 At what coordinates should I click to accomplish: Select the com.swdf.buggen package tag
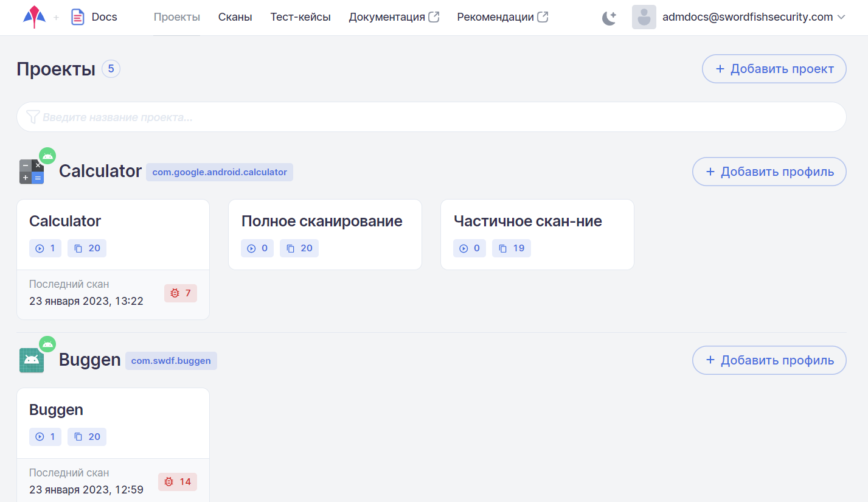tap(171, 361)
